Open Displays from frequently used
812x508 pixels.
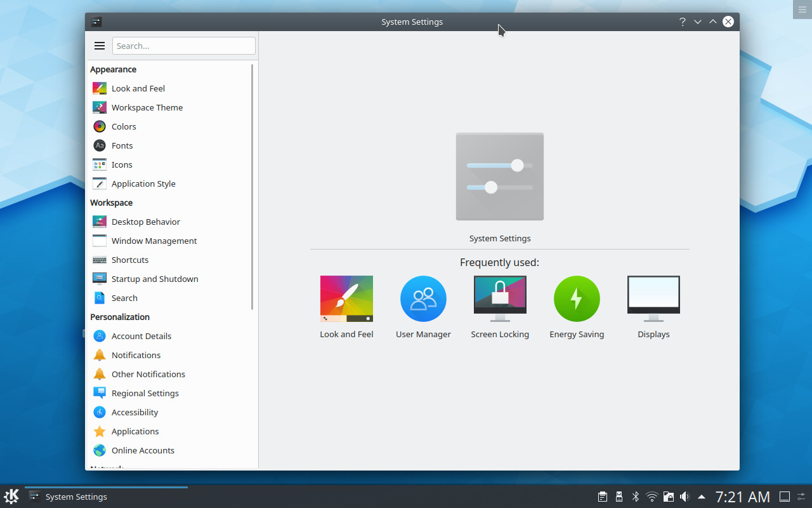[x=653, y=298]
